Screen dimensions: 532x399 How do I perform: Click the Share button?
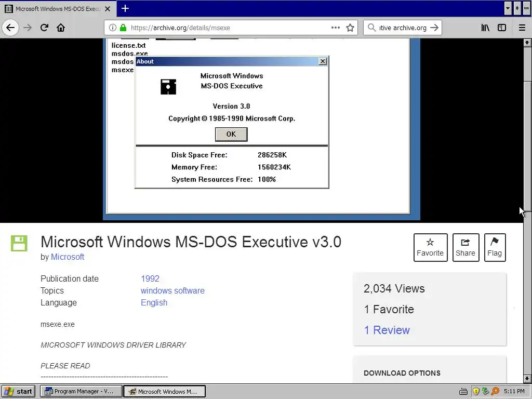click(x=465, y=247)
